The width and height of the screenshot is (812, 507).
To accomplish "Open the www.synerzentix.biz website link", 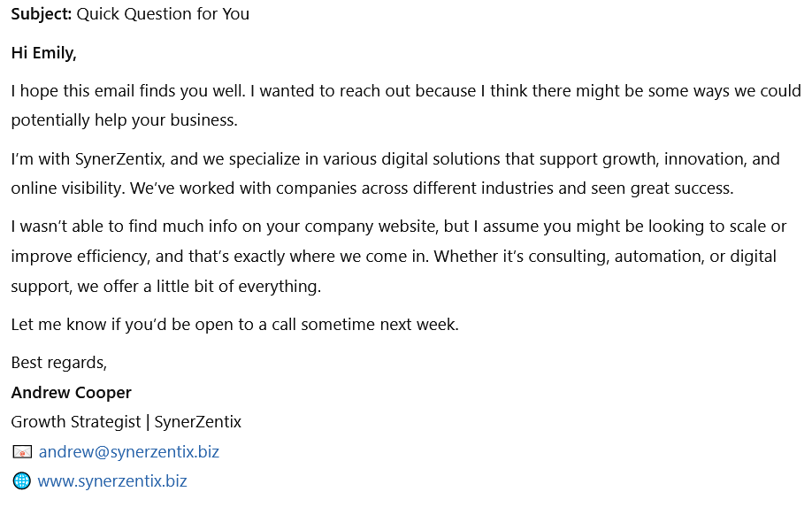I will (x=111, y=481).
